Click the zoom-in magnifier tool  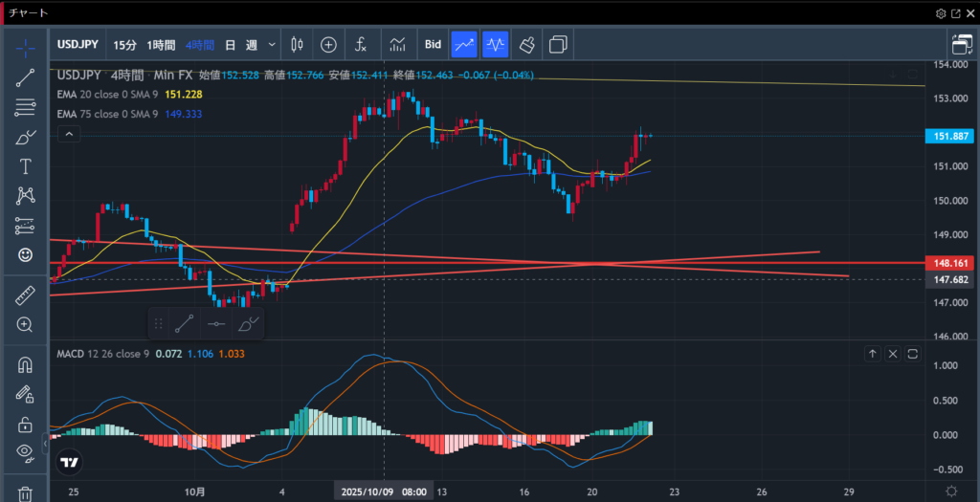pyautogui.click(x=26, y=324)
